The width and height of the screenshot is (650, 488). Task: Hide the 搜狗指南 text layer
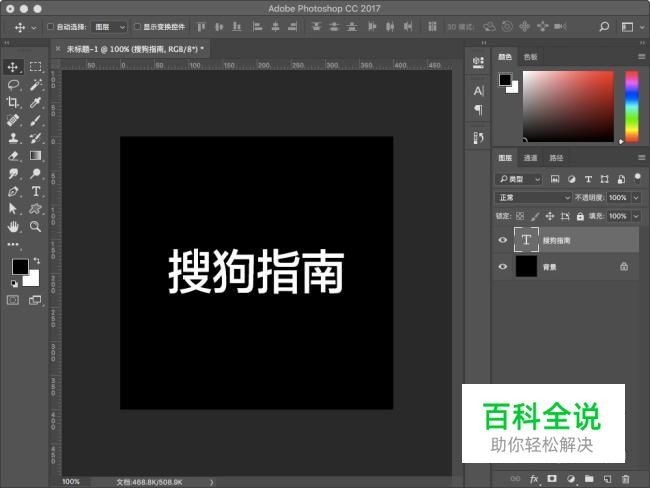[503, 240]
